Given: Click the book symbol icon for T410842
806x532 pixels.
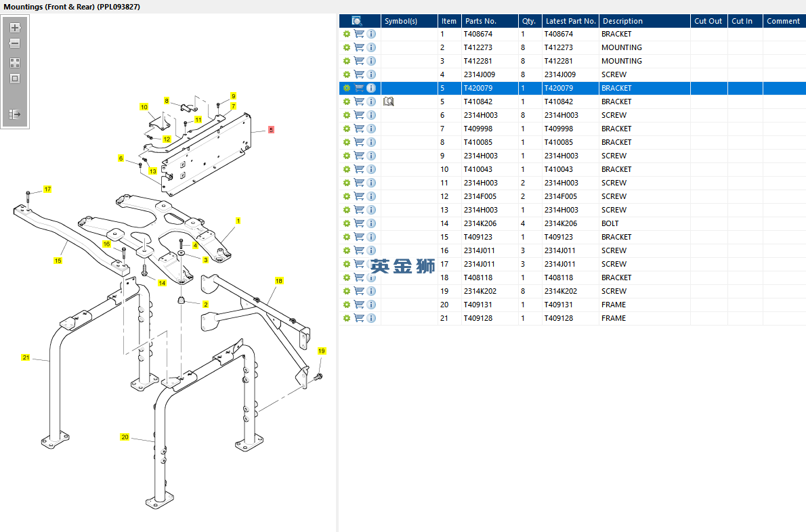Looking at the screenshot, I should (389, 102).
